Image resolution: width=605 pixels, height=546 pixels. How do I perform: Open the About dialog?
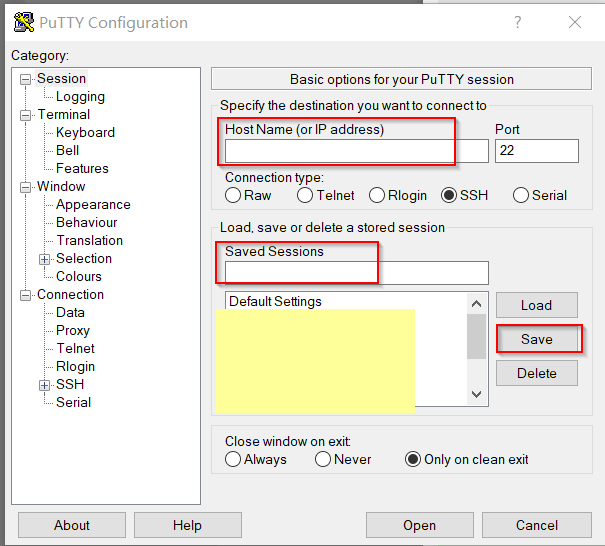point(72,525)
